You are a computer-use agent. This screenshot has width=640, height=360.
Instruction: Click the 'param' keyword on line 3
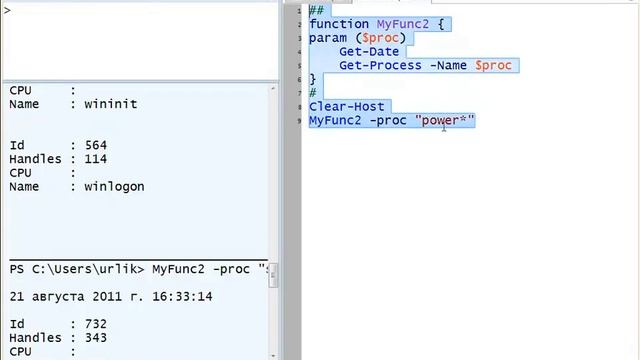click(x=328, y=38)
